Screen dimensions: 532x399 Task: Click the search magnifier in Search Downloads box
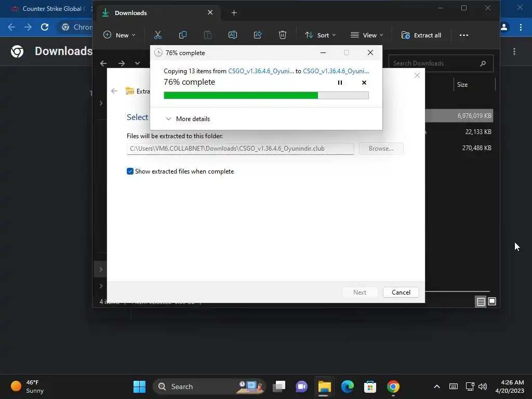coord(483,63)
